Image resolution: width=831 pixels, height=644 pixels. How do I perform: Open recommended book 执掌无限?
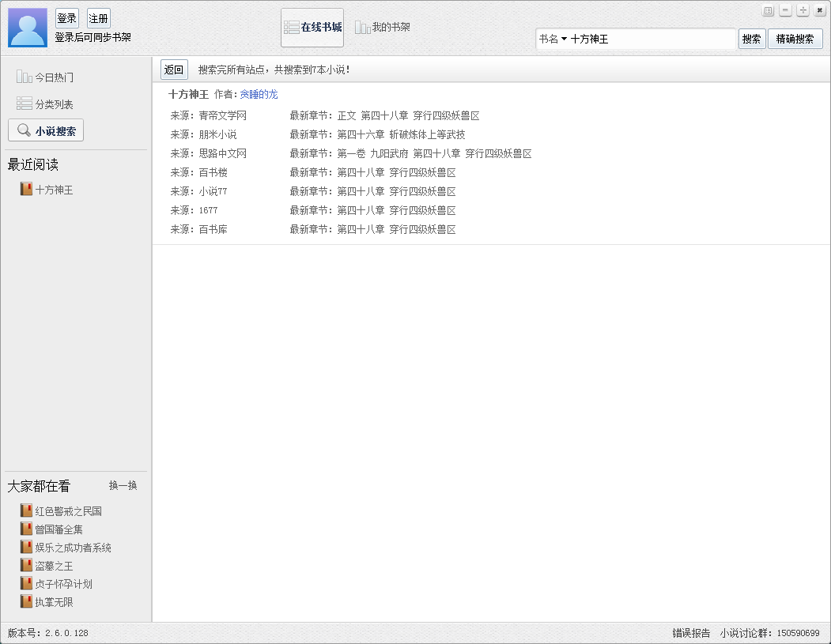coord(54,602)
